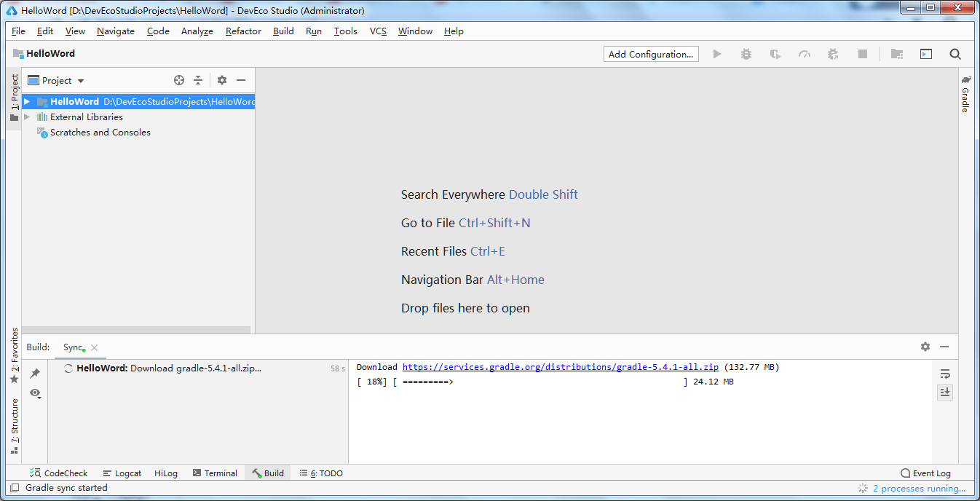
Task: Open the Build panel gear settings
Action: click(x=925, y=347)
